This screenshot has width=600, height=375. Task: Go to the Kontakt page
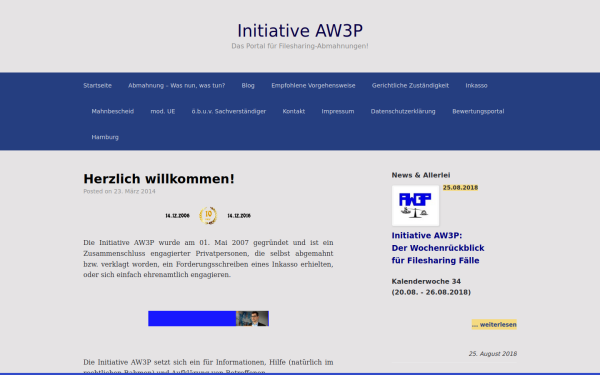coord(293,111)
